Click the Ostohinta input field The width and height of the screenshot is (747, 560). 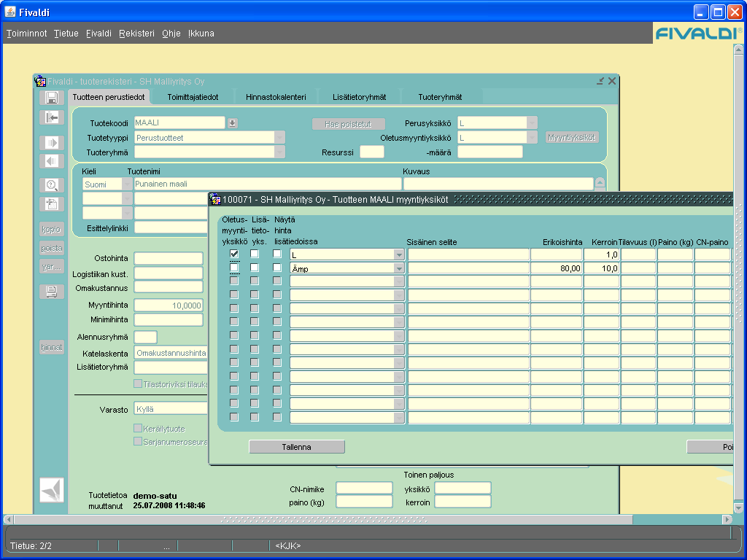tap(169, 258)
